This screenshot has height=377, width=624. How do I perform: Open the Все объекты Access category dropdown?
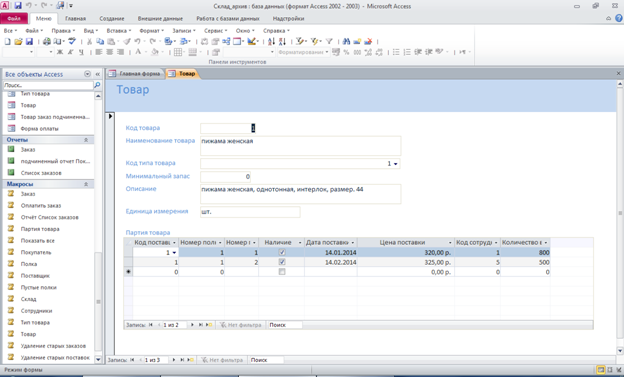coord(87,74)
